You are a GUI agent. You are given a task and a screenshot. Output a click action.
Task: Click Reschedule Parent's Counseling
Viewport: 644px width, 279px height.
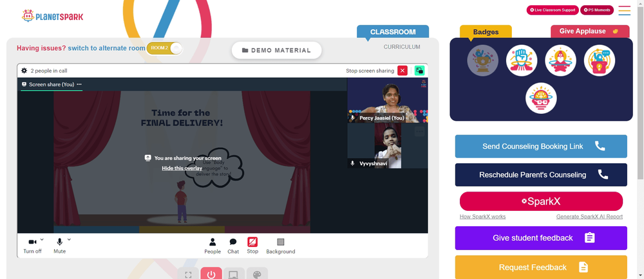click(541, 174)
